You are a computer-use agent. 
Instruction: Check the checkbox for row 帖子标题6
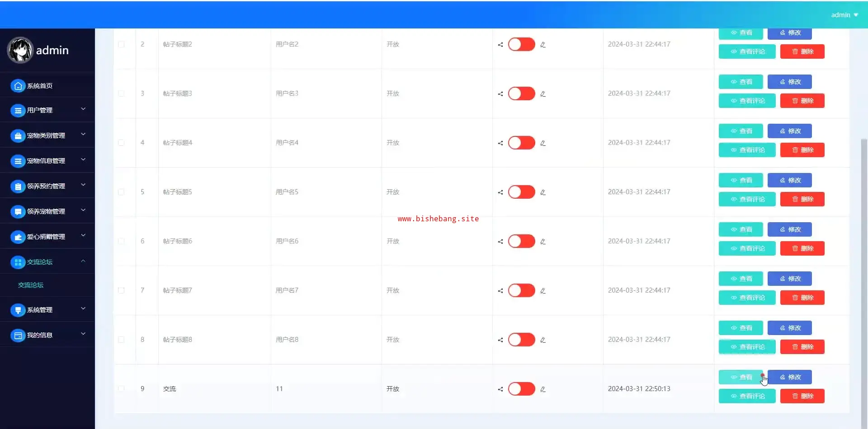click(x=121, y=241)
